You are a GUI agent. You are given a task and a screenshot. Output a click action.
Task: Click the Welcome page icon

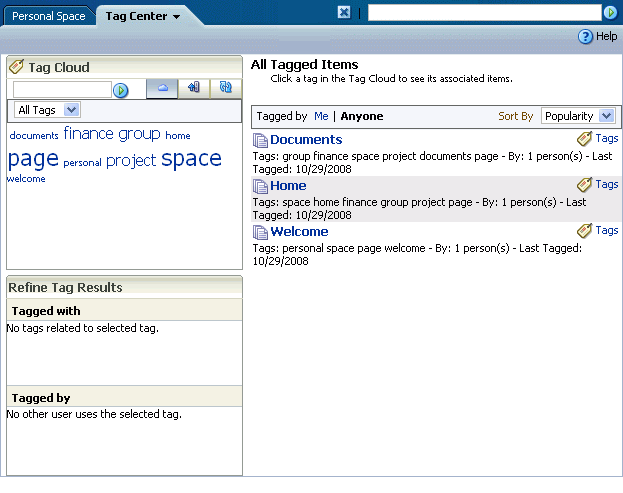[260, 232]
